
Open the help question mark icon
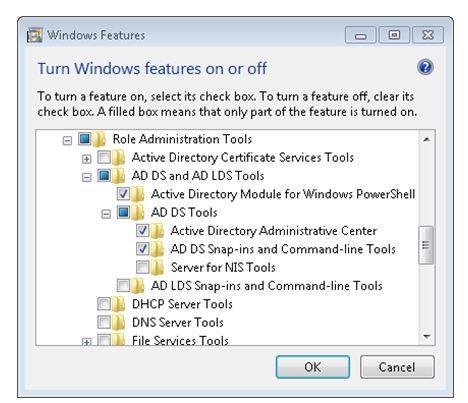pyautogui.click(x=425, y=67)
